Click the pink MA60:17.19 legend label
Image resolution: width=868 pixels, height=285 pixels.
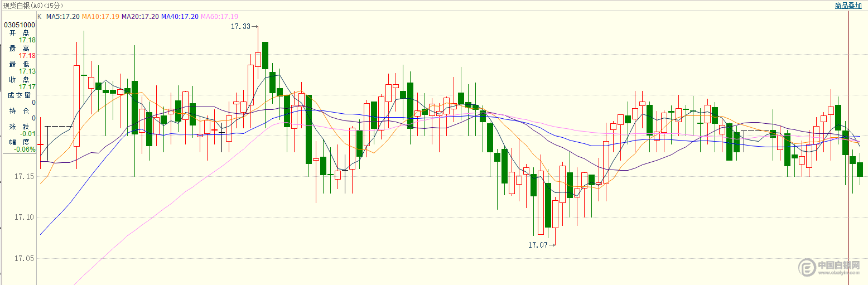[219, 17]
